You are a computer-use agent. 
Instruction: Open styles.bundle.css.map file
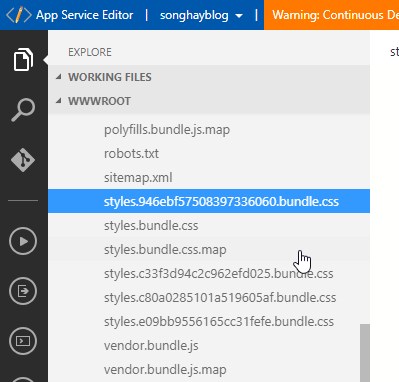click(209, 250)
